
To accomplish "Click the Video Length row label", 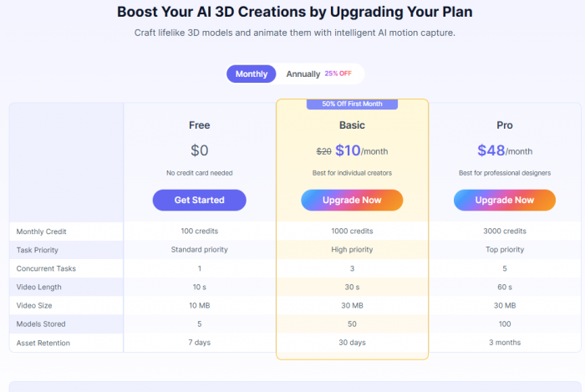I will (40, 287).
